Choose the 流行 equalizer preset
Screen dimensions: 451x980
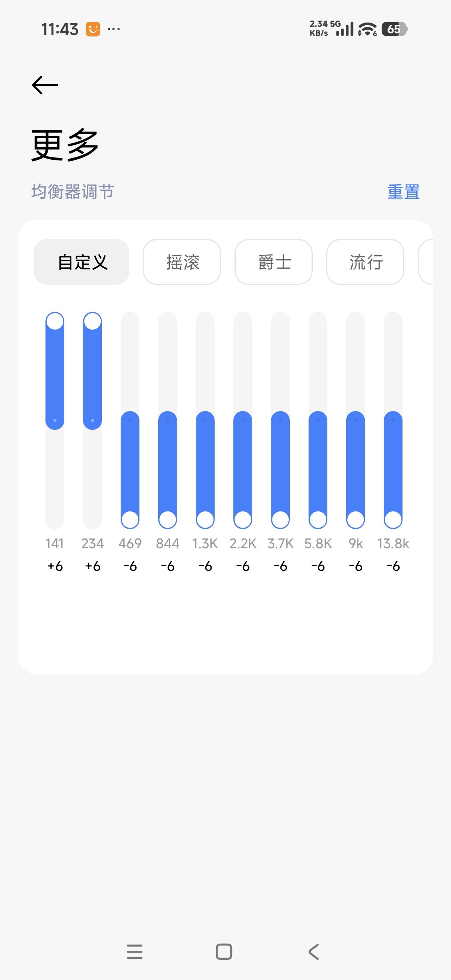coord(365,262)
